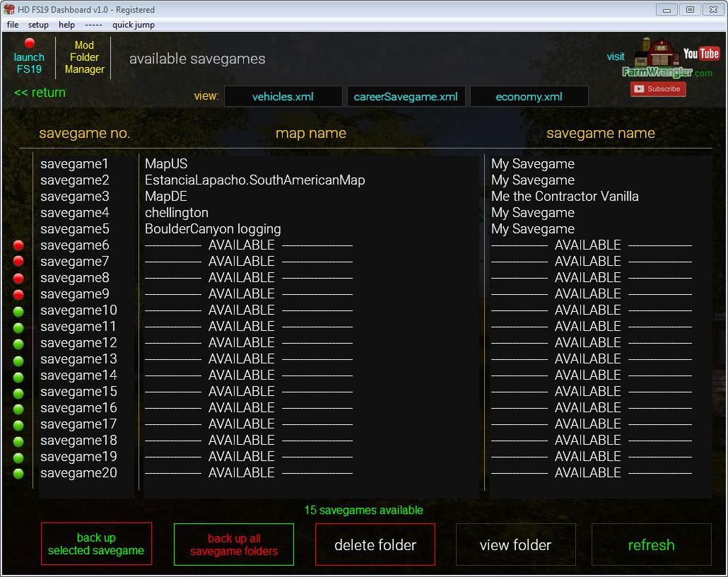View the careerSavegame.xml file
This screenshot has height=577, width=728.
tap(406, 97)
